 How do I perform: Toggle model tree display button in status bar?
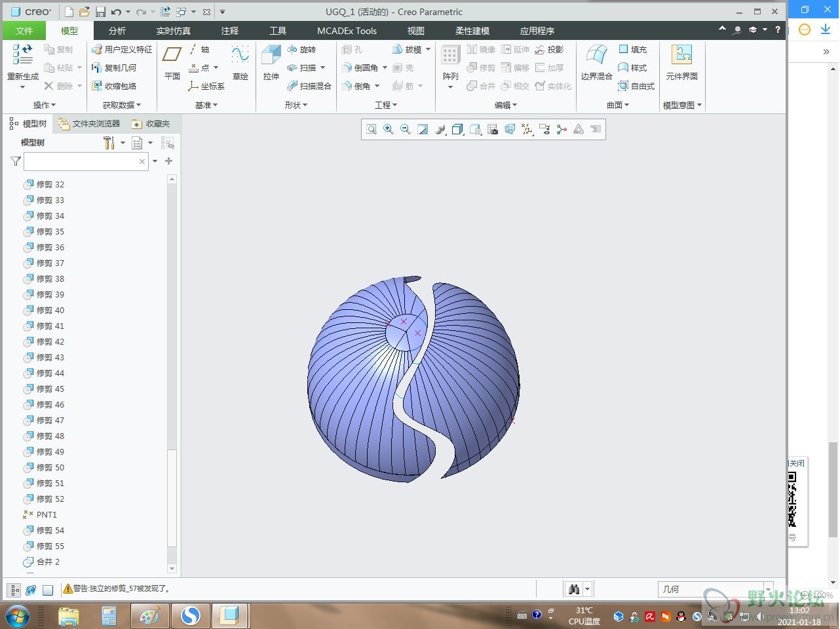click(x=14, y=590)
